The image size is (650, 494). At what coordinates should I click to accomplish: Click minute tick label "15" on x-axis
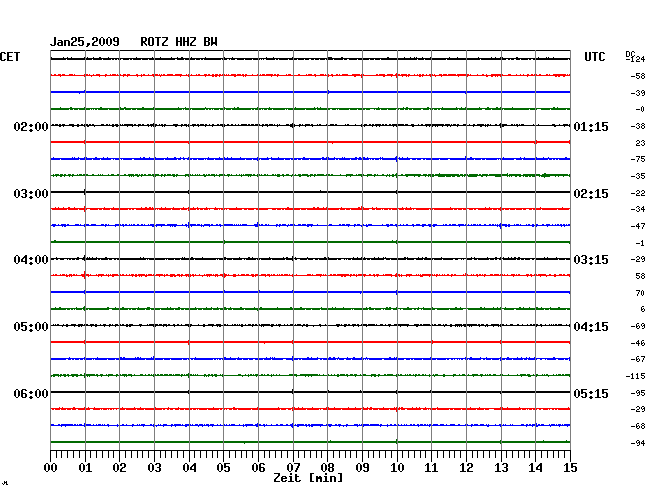570,468
